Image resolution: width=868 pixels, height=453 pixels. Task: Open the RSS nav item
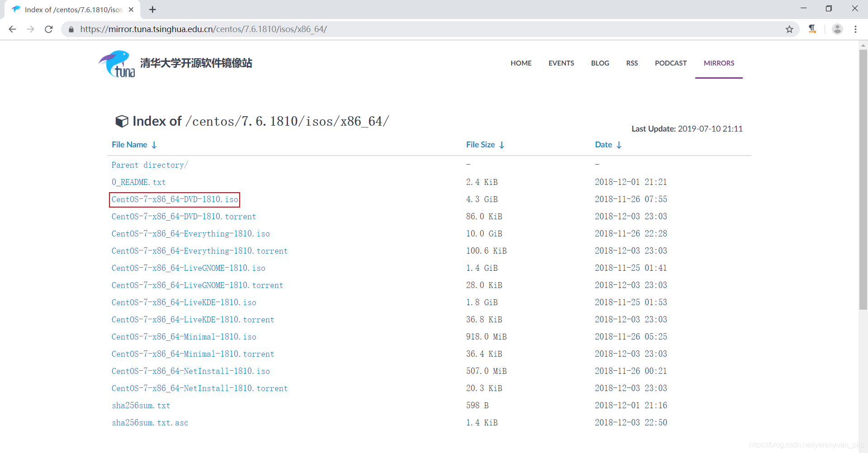point(632,63)
